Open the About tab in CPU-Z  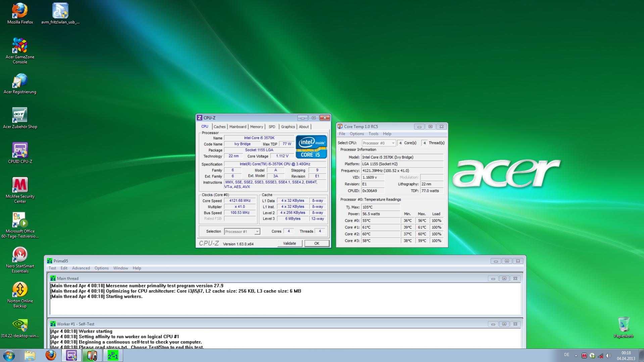pyautogui.click(x=304, y=126)
